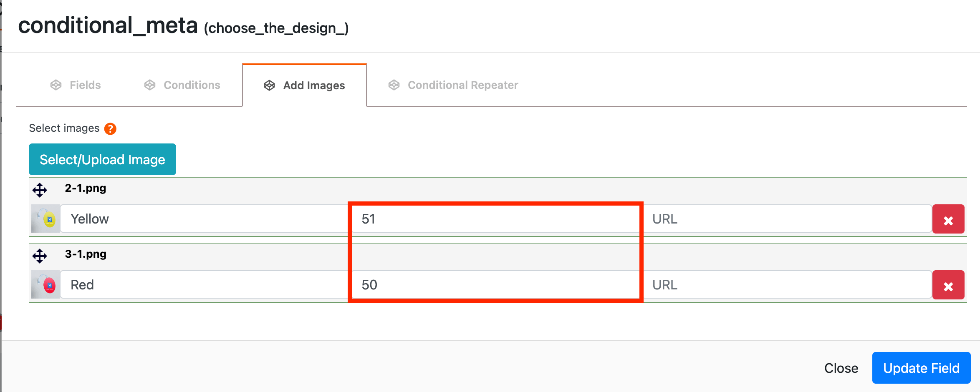Click the URL field in the Red row
Image resolution: width=980 pixels, height=392 pixels.
click(x=787, y=285)
